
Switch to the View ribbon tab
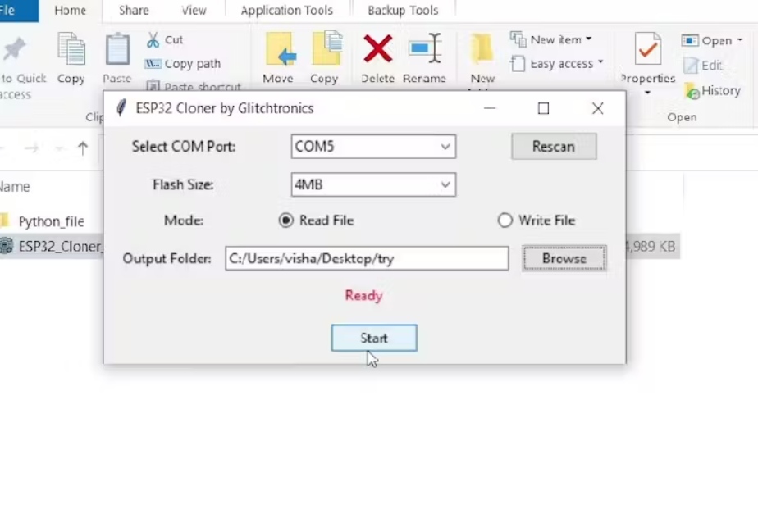point(194,10)
